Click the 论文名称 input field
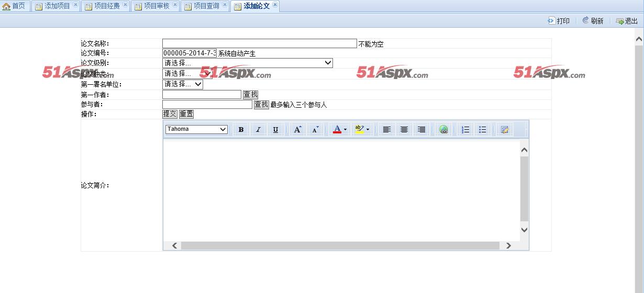644x293 pixels. pyautogui.click(x=259, y=43)
